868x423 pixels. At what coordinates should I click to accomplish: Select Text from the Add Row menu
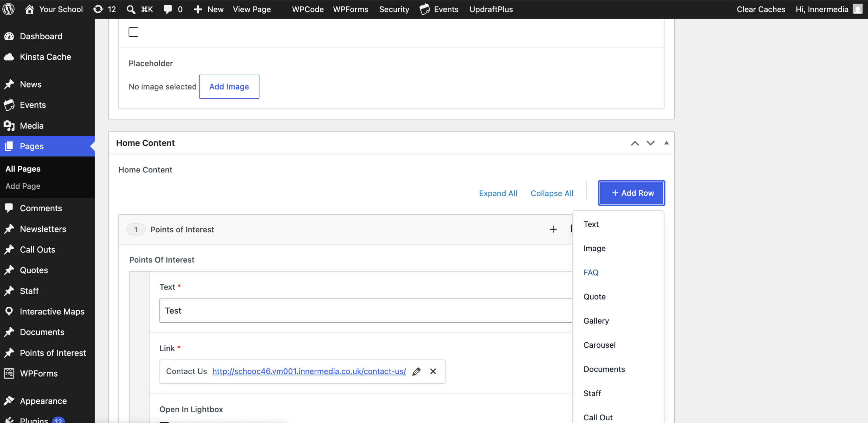(591, 224)
